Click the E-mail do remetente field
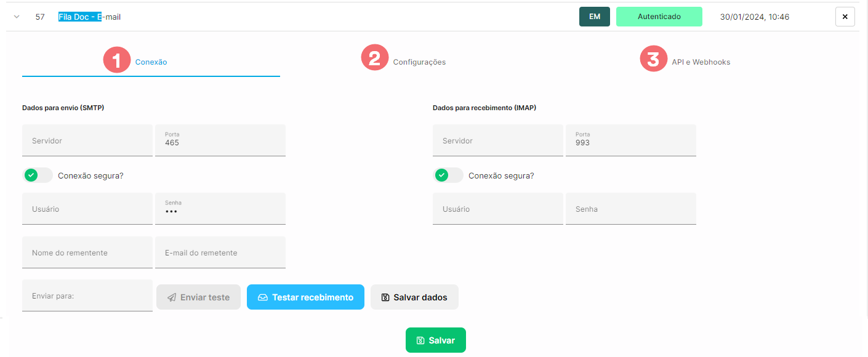868x357 pixels. coord(220,252)
